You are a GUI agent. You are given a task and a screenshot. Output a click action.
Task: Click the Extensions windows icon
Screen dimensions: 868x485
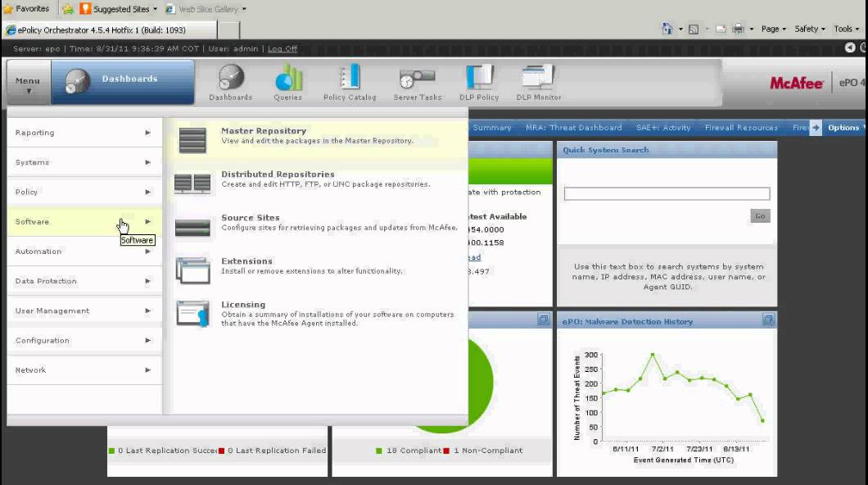(x=192, y=270)
